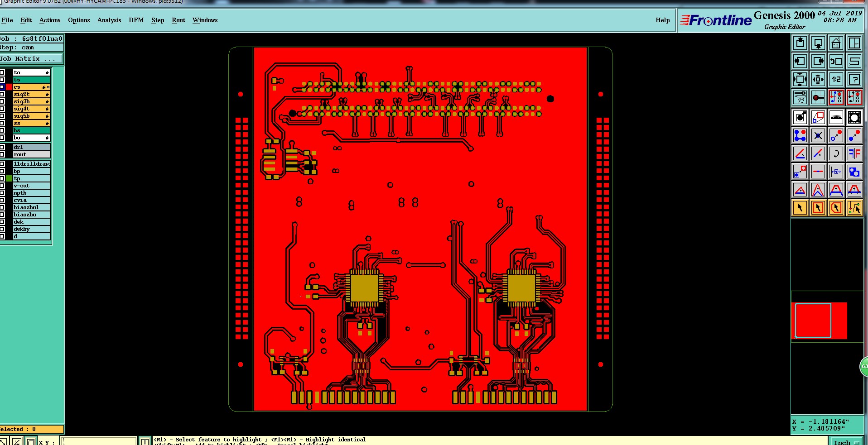Click the red color swatch for cs layer
This screenshot has height=445, width=868.
pyautogui.click(x=9, y=87)
